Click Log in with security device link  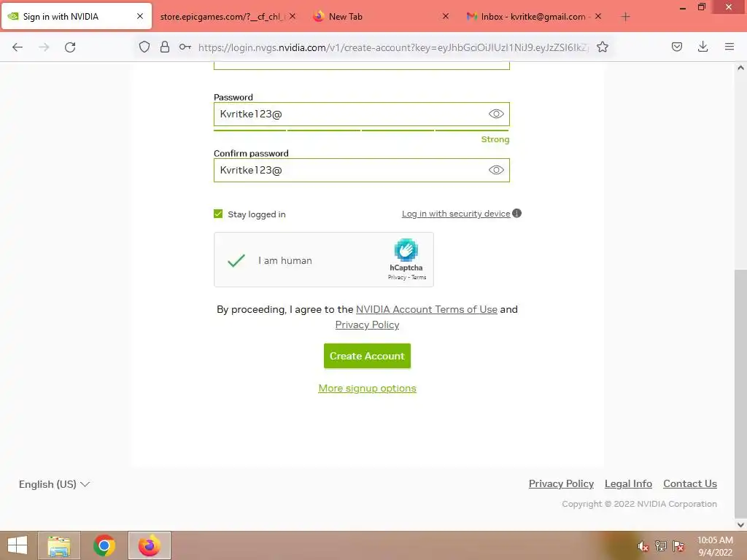click(x=456, y=214)
